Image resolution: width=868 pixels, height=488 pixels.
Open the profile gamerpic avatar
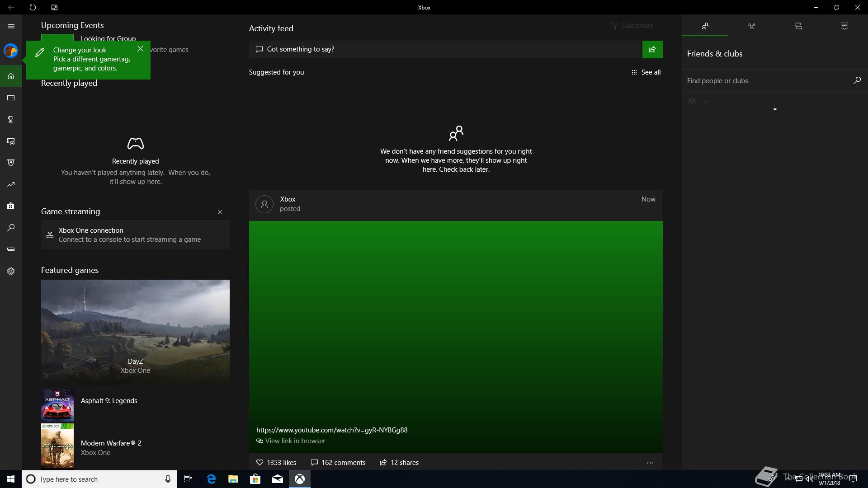[x=11, y=51]
